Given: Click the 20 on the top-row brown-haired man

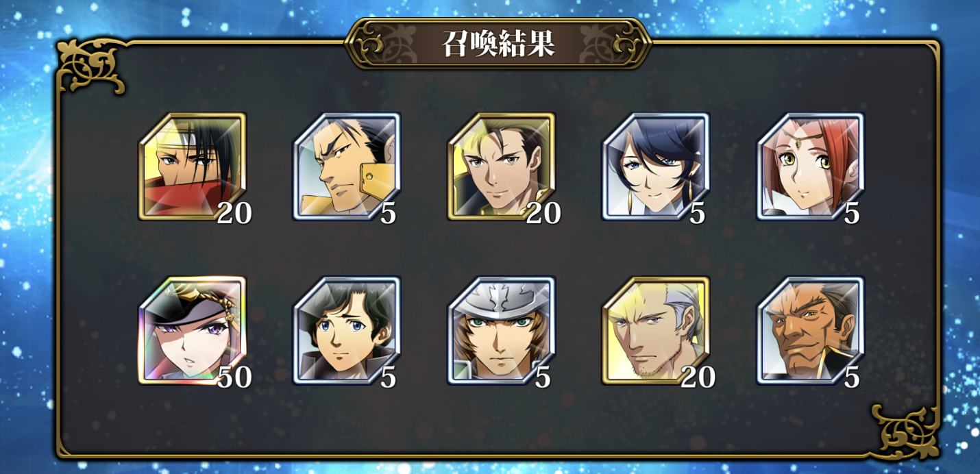Looking at the screenshot, I should [543, 213].
